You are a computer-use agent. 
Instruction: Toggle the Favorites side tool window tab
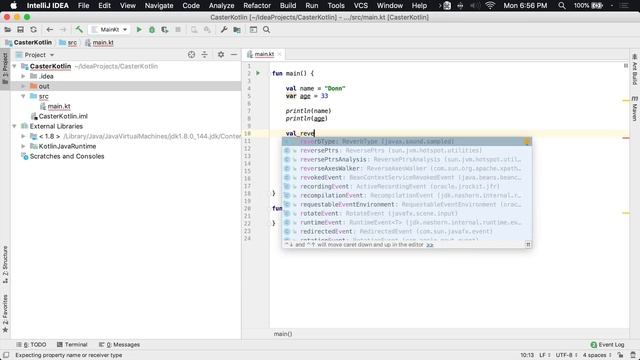point(5,313)
